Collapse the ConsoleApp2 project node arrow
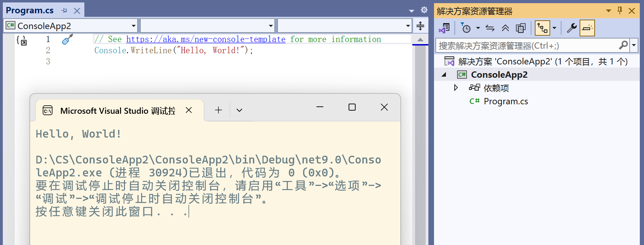The height and width of the screenshot is (245, 644). [444, 75]
